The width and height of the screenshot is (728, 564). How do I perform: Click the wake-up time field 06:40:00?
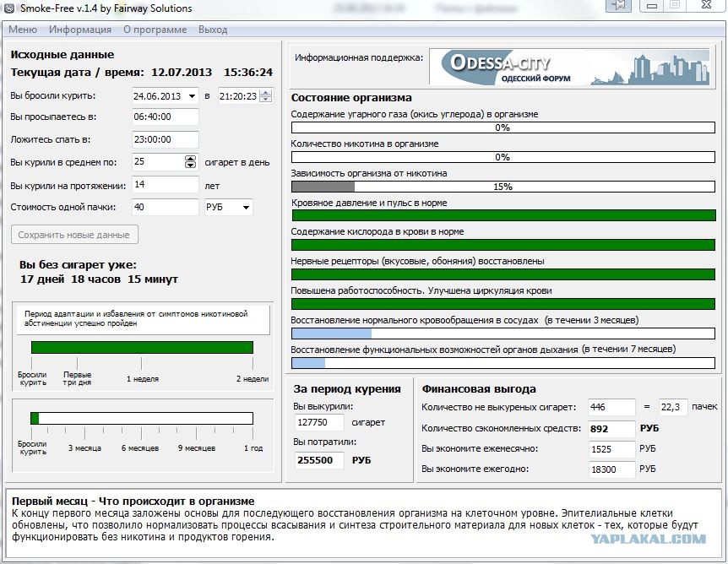(x=166, y=117)
